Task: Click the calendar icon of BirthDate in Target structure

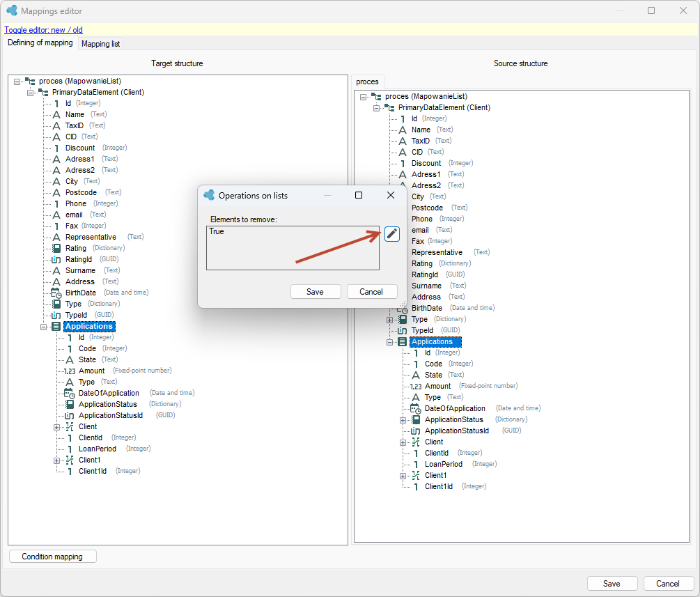Action: click(x=56, y=293)
